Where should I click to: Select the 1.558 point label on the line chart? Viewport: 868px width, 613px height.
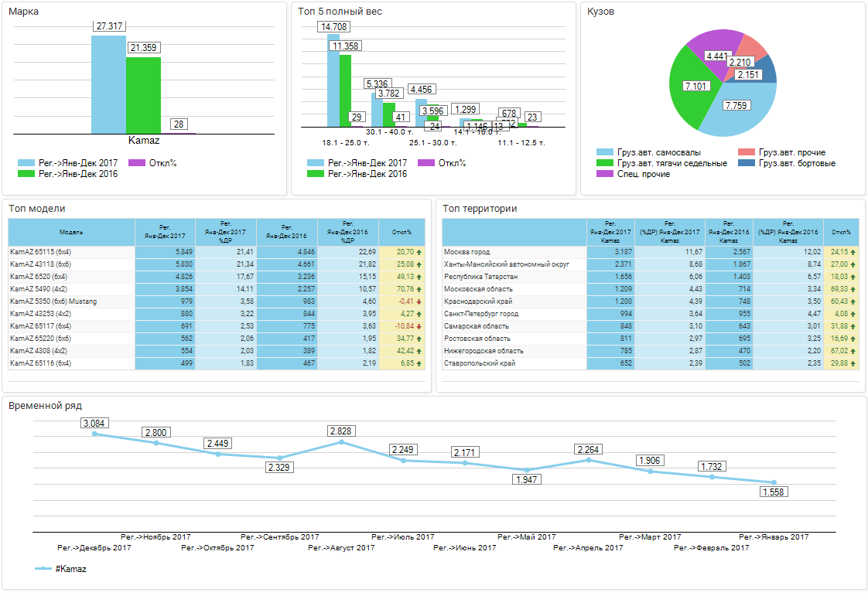[774, 492]
